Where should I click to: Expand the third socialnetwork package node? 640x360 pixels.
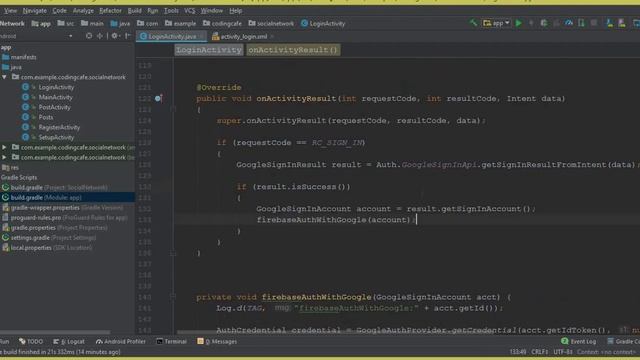(x=4, y=157)
